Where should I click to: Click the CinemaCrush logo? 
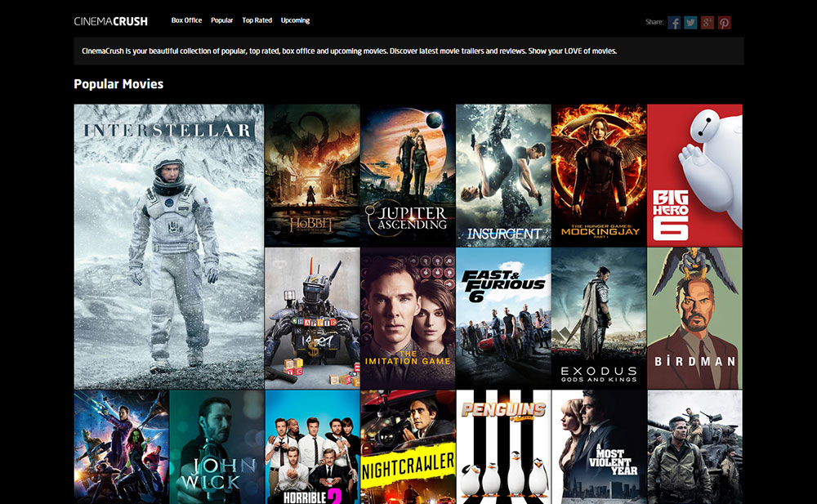(111, 21)
